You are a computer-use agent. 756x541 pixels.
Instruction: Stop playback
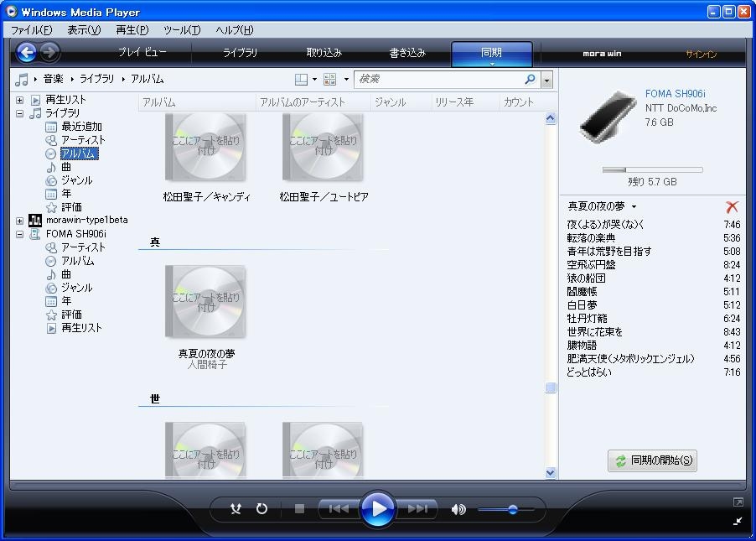(x=299, y=508)
